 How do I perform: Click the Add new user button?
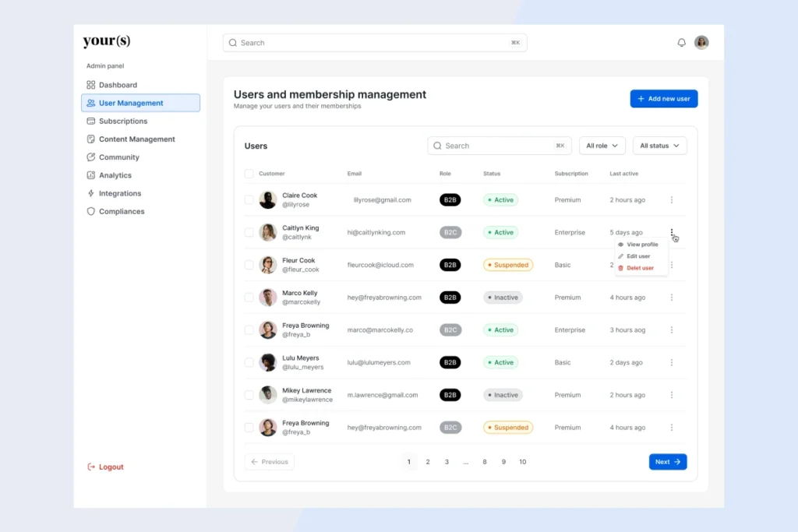click(x=663, y=98)
